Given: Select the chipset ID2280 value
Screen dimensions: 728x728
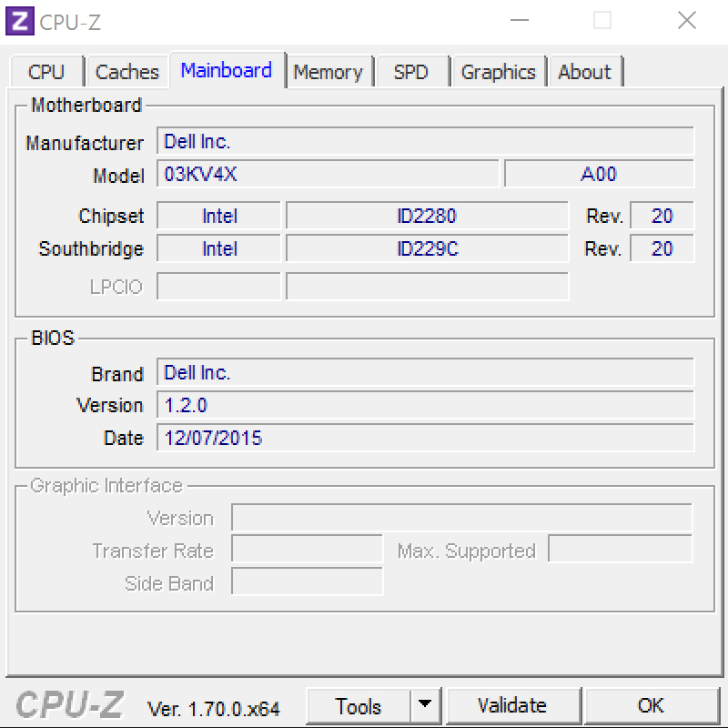Looking at the screenshot, I should pos(427,216).
